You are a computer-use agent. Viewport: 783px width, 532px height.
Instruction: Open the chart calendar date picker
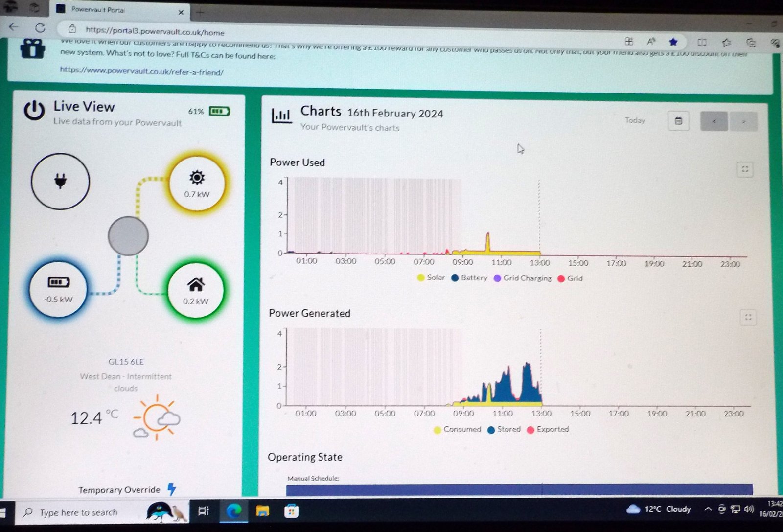tap(678, 121)
